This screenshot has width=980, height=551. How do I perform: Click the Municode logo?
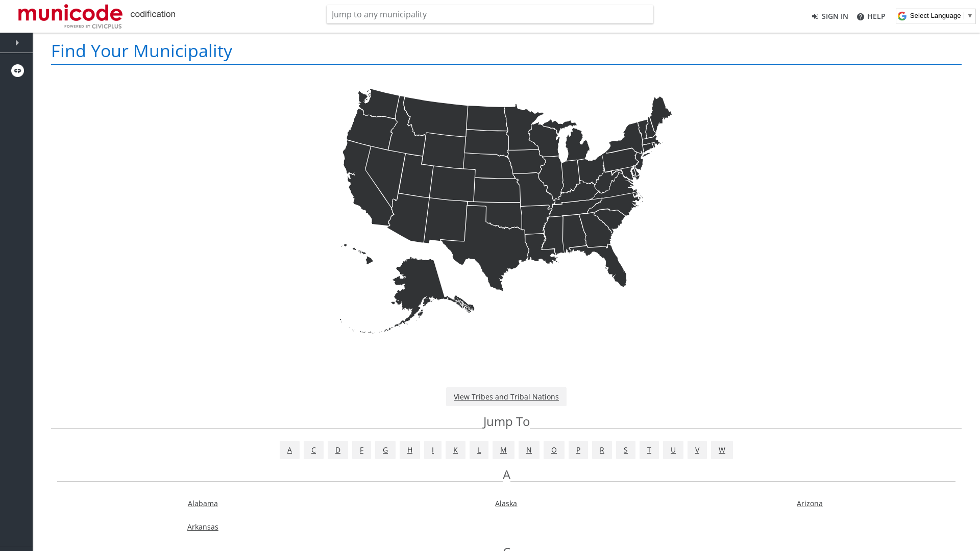(x=70, y=16)
